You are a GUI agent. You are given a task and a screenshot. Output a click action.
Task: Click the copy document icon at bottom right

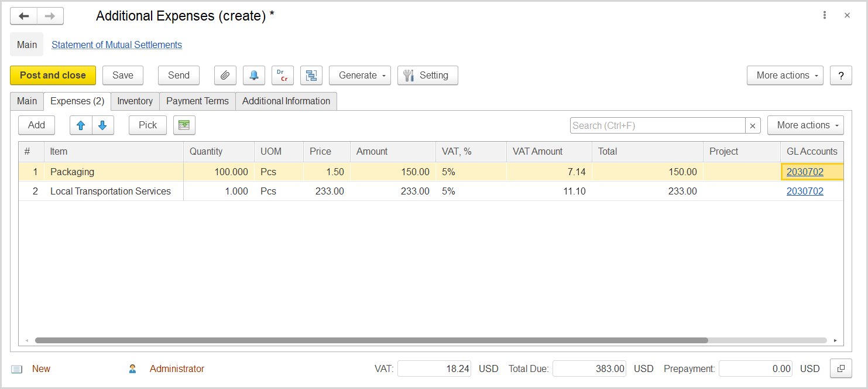click(840, 368)
